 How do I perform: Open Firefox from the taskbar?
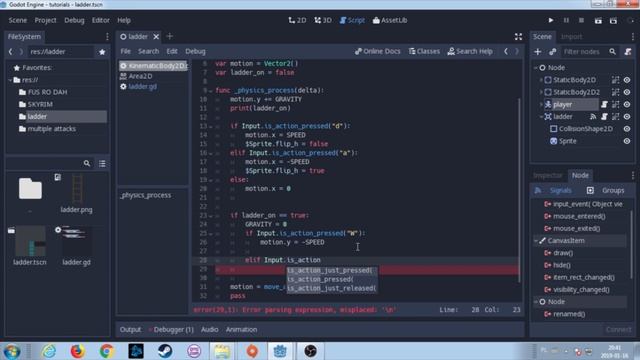77,351
